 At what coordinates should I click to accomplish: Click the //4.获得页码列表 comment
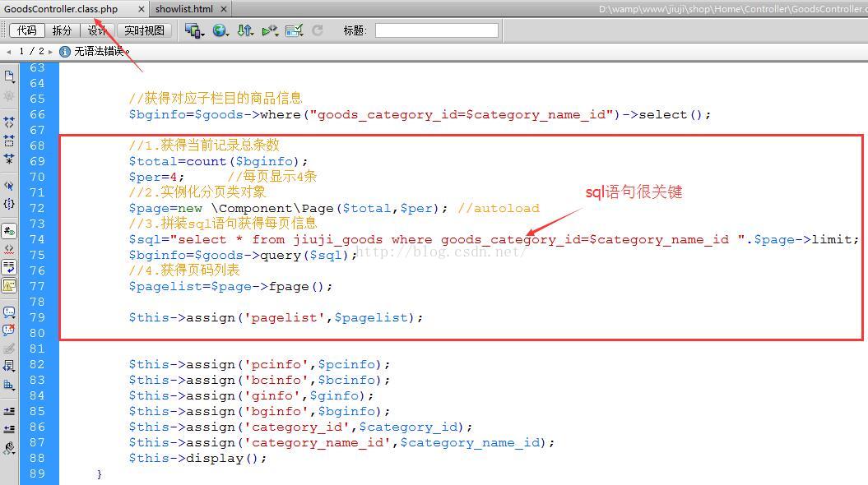[183, 270]
